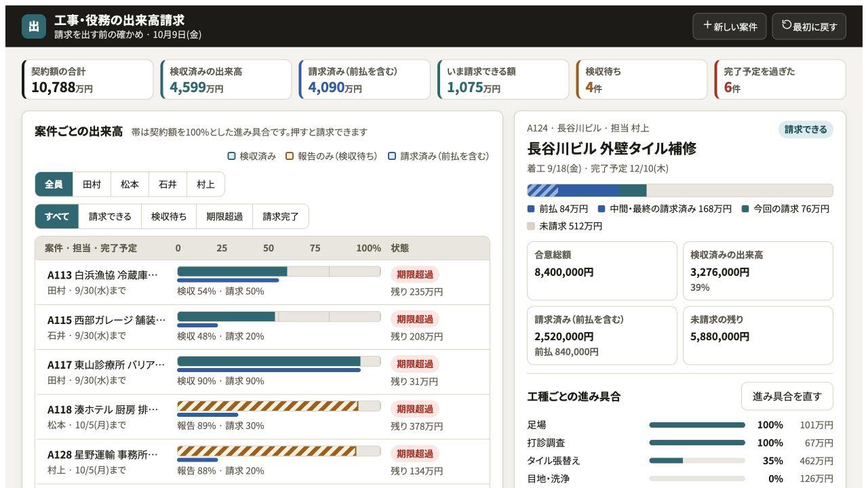Toggle the 検収済み legend swatch

(x=232, y=156)
